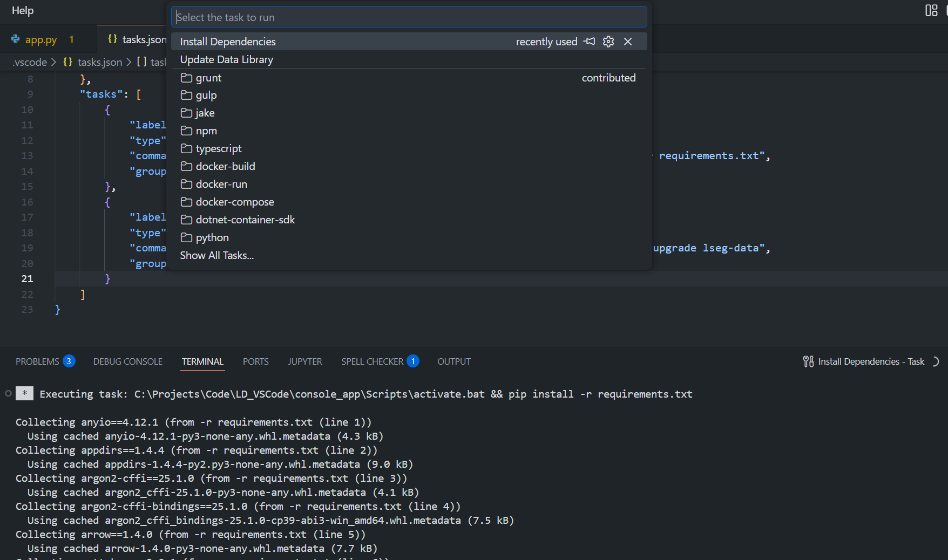
Task: Click the editor layout icon top right
Action: (931, 10)
